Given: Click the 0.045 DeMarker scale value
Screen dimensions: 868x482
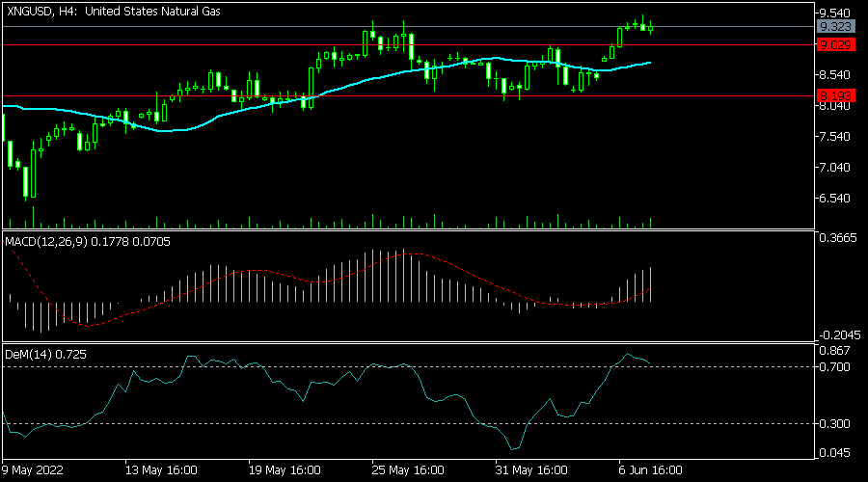Looking at the screenshot, I should tap(834, 453).
